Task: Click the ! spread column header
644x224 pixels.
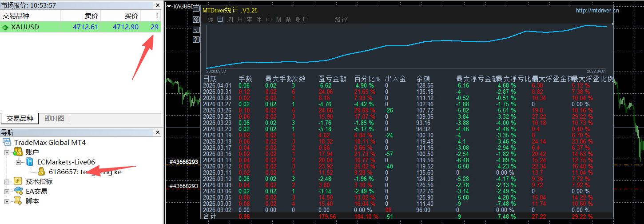Action: [151, 16]
